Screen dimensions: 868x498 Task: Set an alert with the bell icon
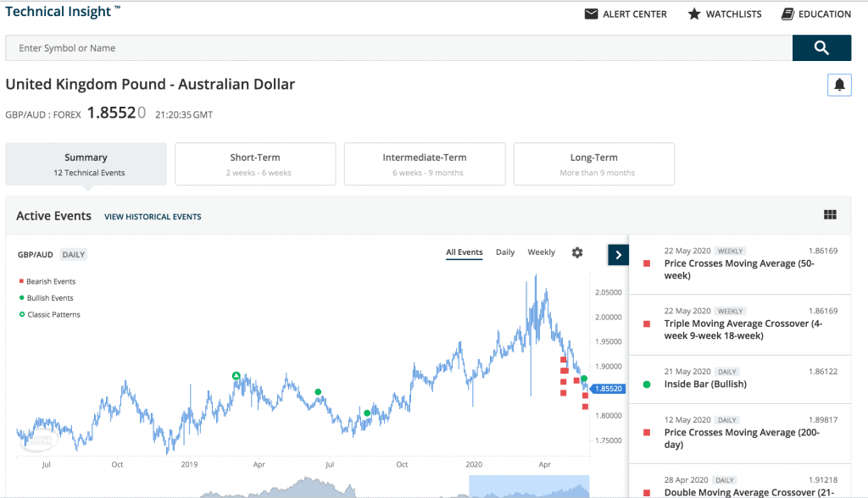click(x=839, y=85)
